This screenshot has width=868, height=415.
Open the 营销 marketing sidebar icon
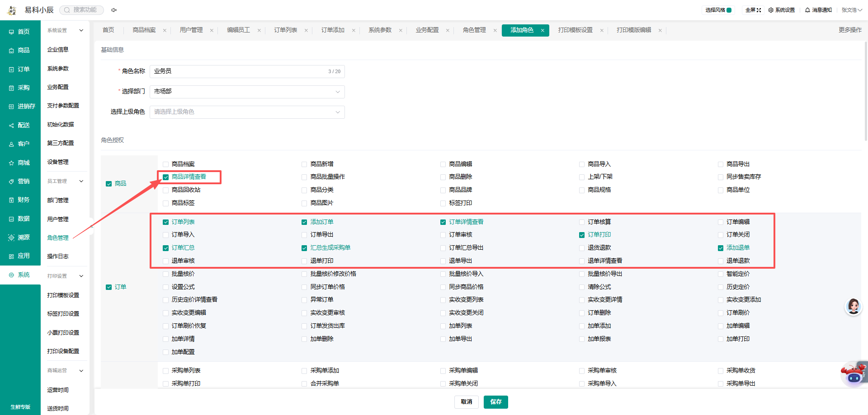pos(11,182)
